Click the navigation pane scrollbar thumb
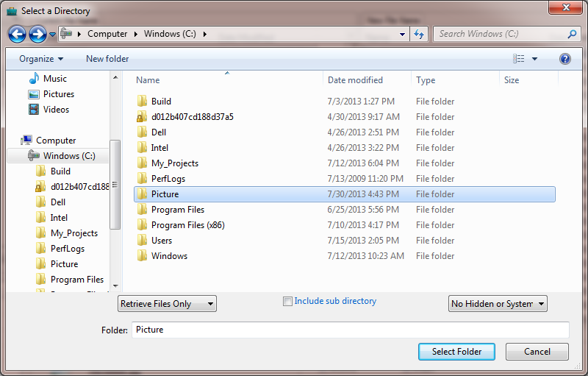Screen dimensions: 588x376 pyautogui.click(x=115, y=184)
